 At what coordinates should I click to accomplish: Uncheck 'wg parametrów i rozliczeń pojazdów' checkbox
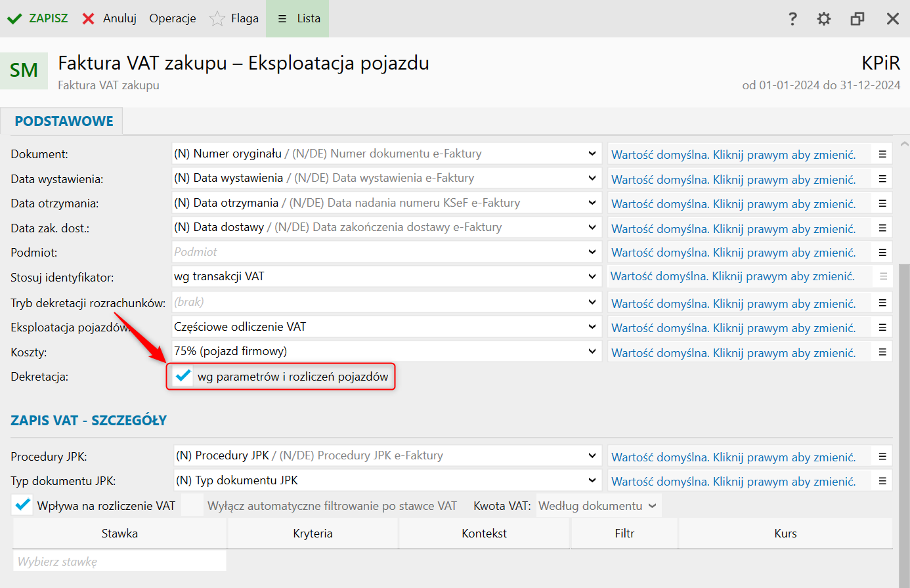click(183, 376)
